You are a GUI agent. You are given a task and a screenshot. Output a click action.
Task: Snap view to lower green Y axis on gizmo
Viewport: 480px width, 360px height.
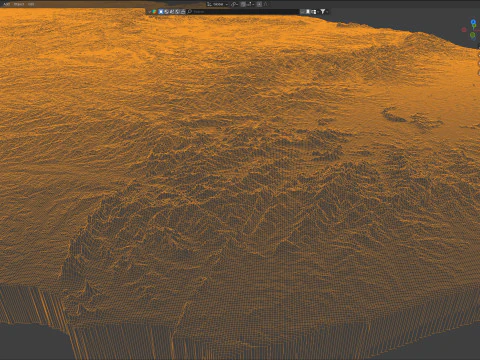point(473,34)
